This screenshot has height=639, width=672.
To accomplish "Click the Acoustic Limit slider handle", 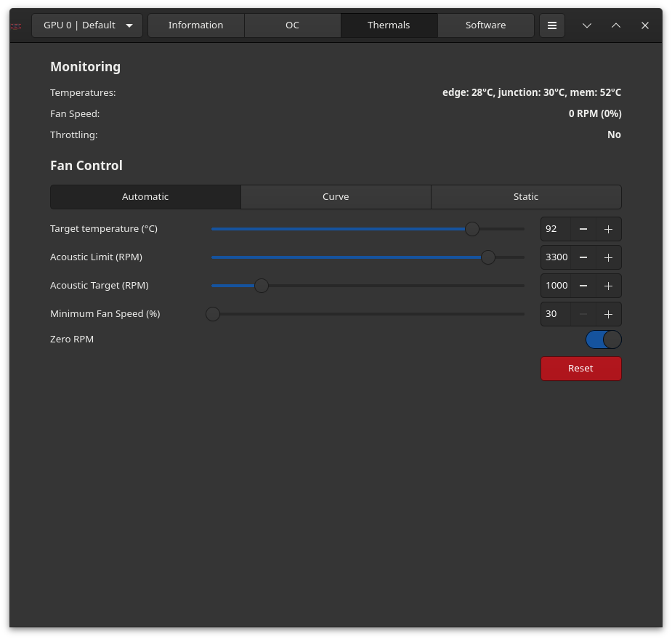I will click(x=488, y=257).
